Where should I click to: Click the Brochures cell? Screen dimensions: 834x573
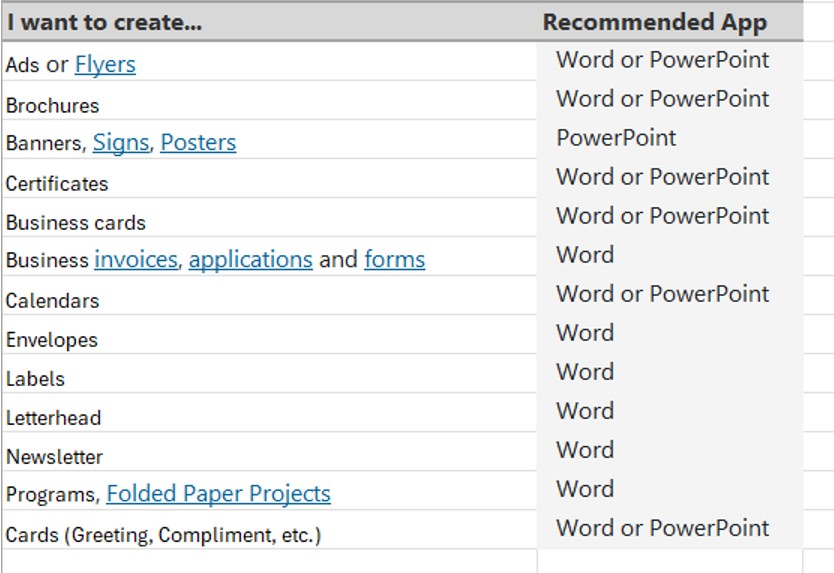[x=269, y=101]
